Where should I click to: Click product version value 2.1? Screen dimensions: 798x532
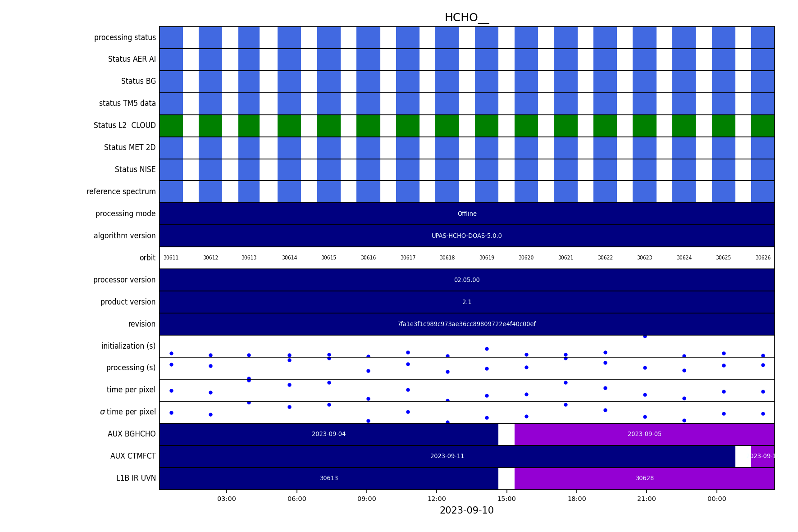[x=466, y=302]
